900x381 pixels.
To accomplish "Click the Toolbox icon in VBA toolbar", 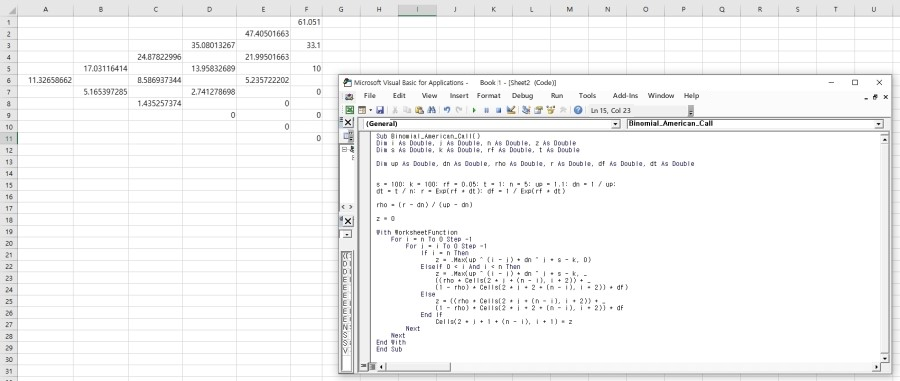I will click(563, 110).
